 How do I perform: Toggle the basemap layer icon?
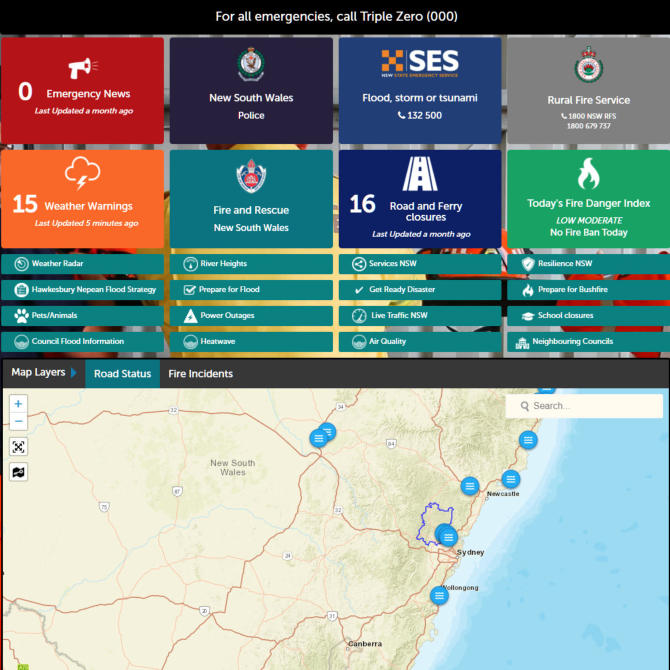pos(18,472)
